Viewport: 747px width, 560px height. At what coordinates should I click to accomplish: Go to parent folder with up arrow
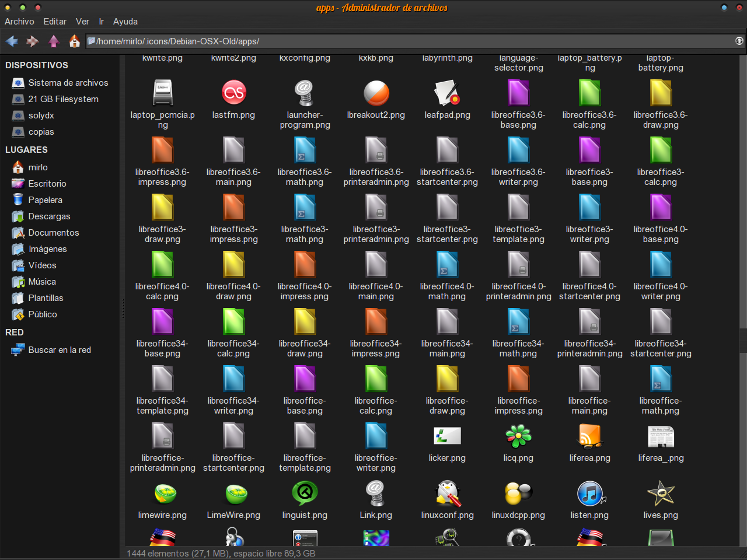click(54, 41)
